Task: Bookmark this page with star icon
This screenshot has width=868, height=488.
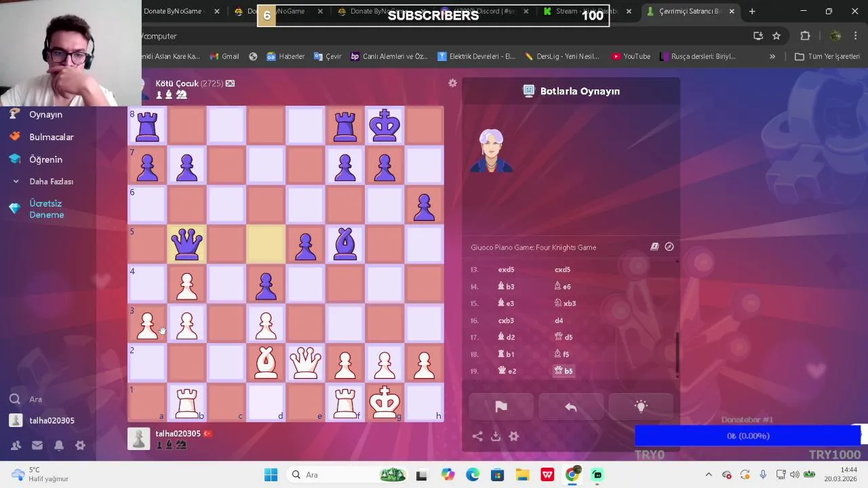Action: [x=776, y=36]
